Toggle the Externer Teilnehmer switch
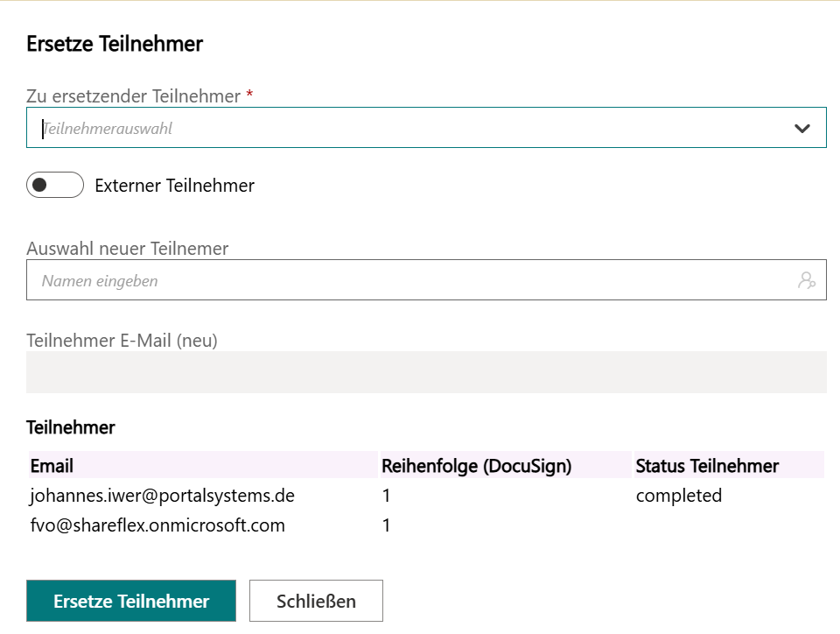840x634 pixels. coord(55,186)
